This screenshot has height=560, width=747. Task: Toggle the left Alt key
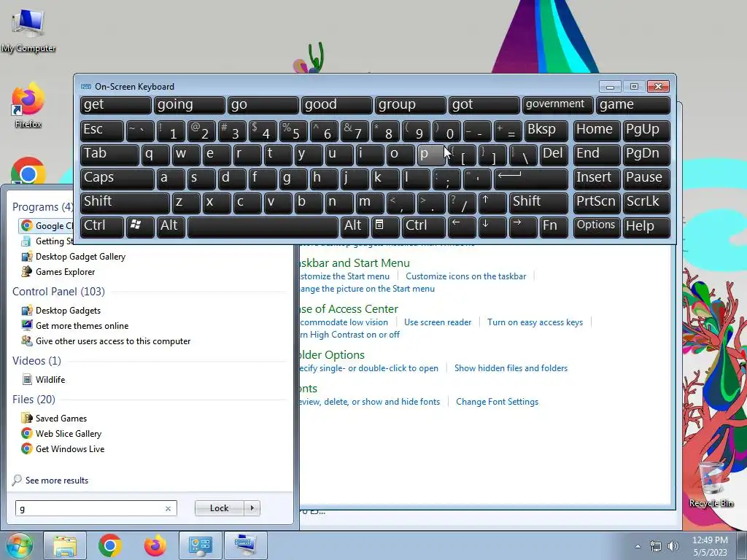(171, 226)
